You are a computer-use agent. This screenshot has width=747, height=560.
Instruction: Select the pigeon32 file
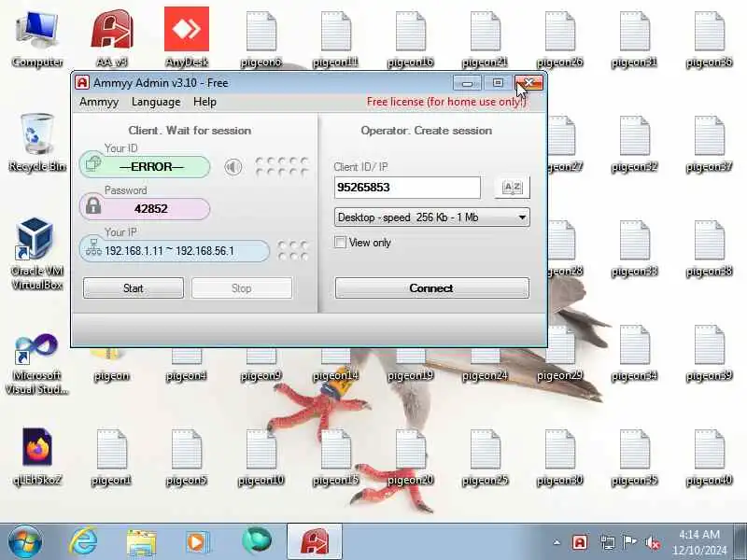pos(635,145)
